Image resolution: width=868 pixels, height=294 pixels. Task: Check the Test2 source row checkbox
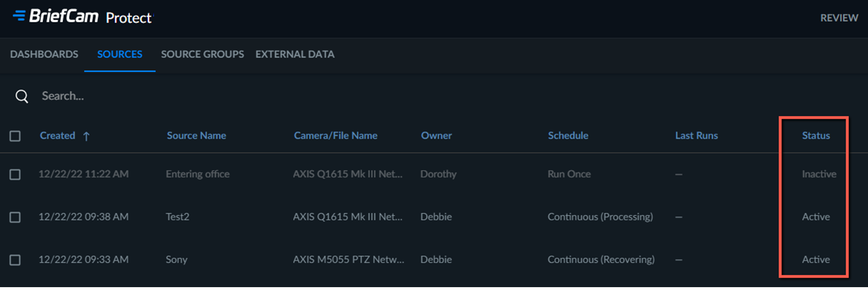coord(15,217)
